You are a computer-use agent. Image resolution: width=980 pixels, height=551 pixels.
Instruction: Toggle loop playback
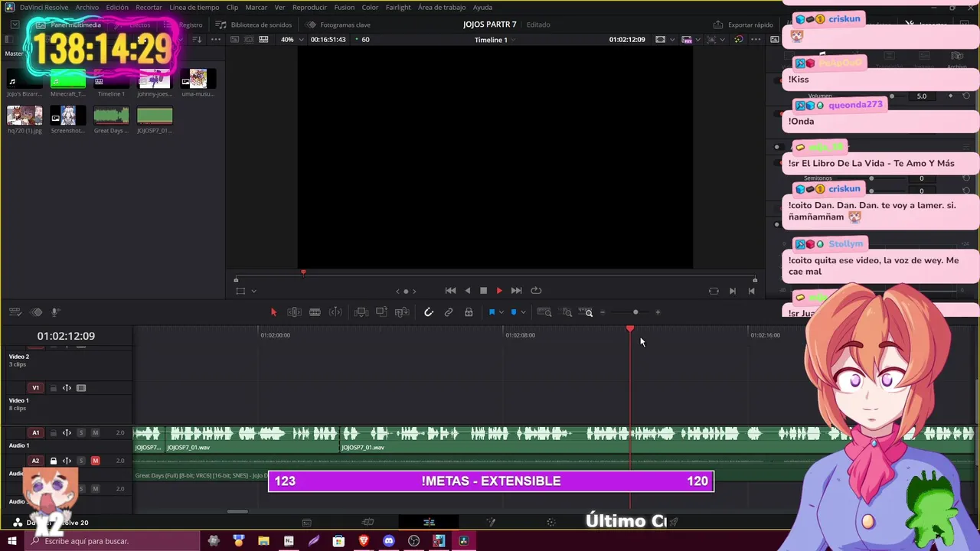(x=536, y=291)
